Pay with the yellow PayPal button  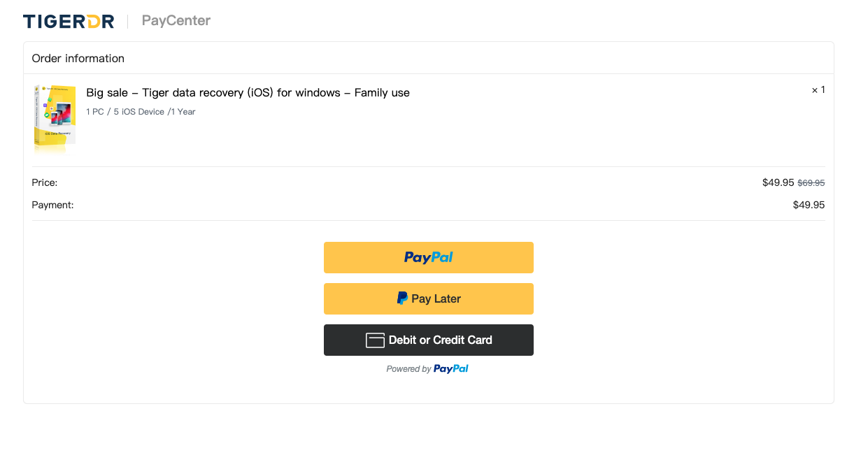pyautogui.click(x=428, y=257)
